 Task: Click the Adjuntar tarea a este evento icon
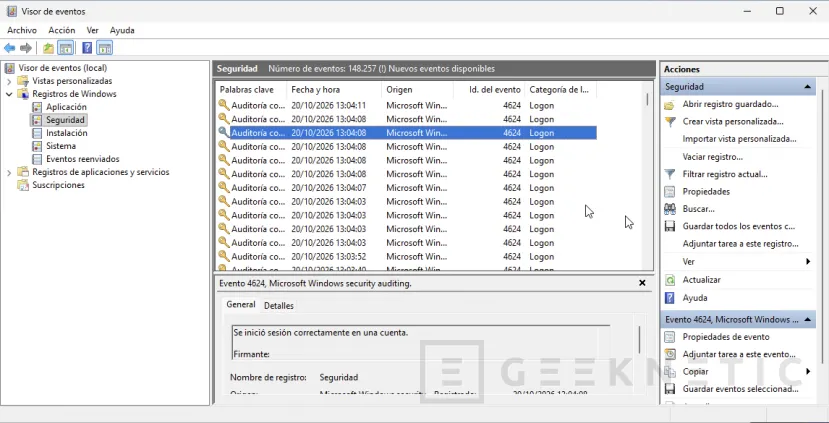669,354
